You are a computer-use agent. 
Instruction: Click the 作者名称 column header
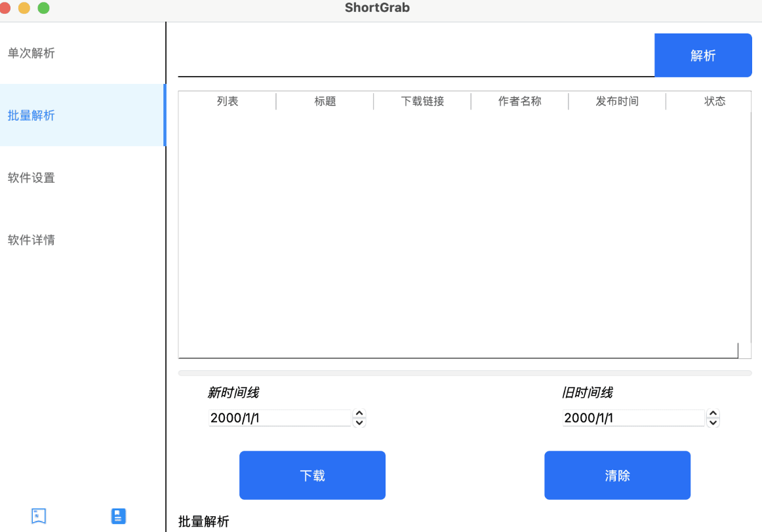(x=519, y=101)
